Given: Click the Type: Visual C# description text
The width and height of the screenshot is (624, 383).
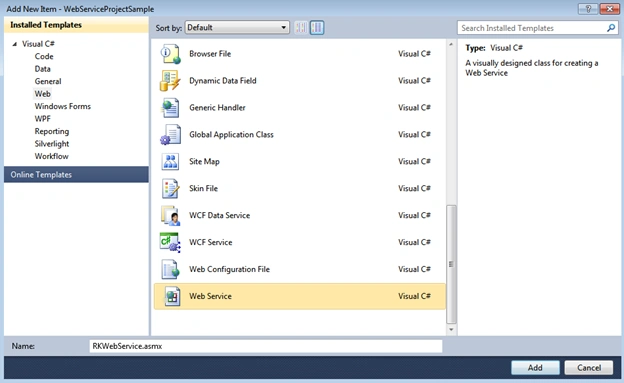Looking at the screenshot, I should (494, 48).
